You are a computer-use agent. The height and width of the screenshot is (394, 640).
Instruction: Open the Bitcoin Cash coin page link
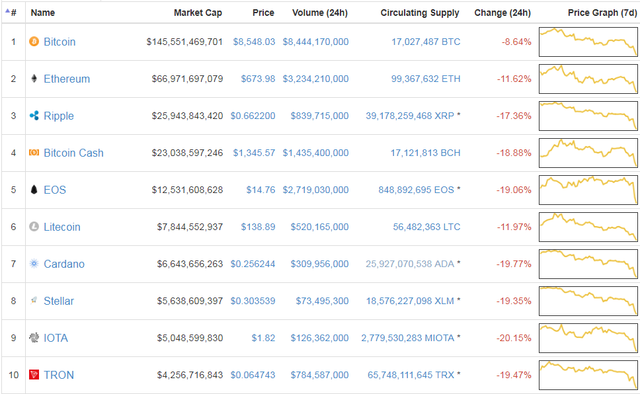[73, 153]
